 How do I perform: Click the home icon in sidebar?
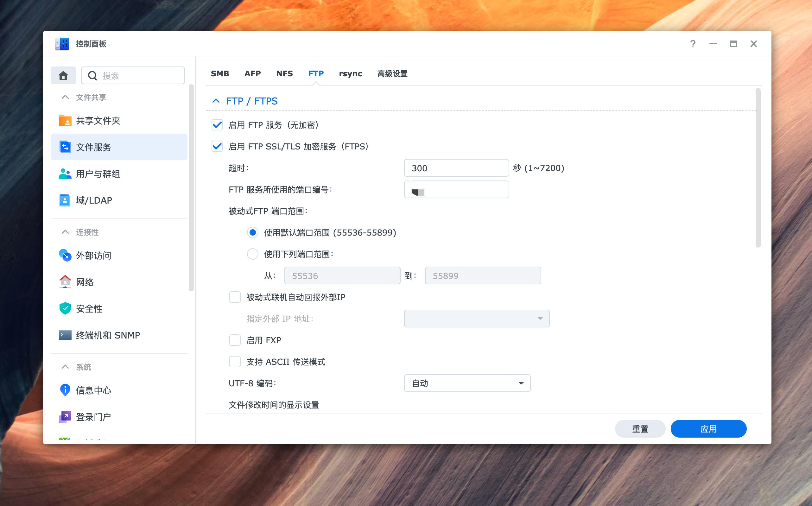click(x=63, y=75)
